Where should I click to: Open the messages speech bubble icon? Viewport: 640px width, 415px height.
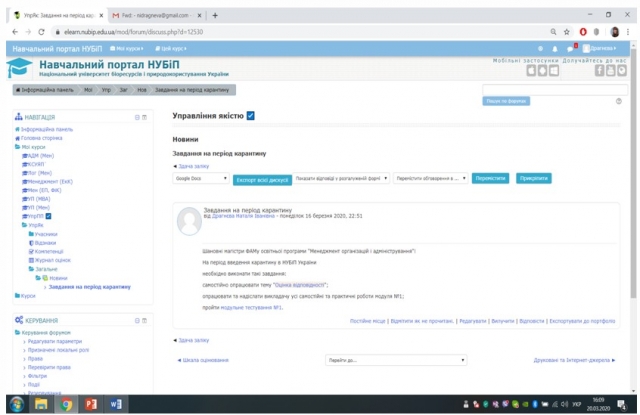[570, 49]
